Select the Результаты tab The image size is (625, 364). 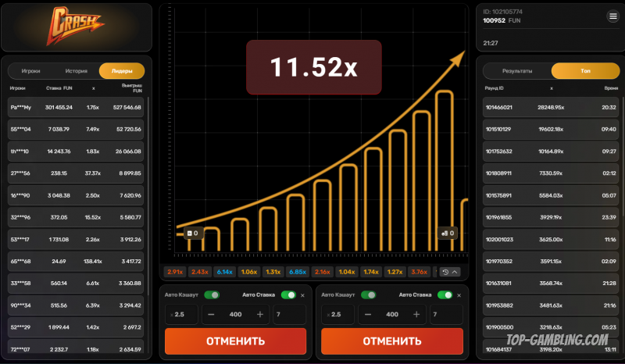click(x=517, y=71)
